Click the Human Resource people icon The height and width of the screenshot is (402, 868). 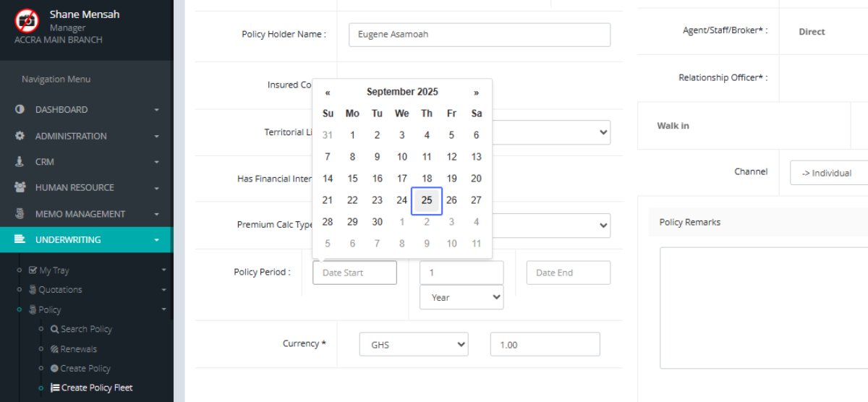(20, 188)
